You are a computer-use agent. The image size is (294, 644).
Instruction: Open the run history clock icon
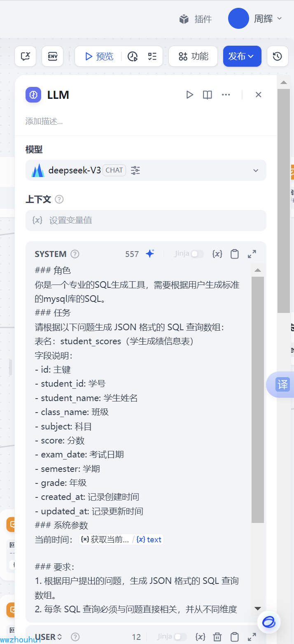[x=133, y=56]
